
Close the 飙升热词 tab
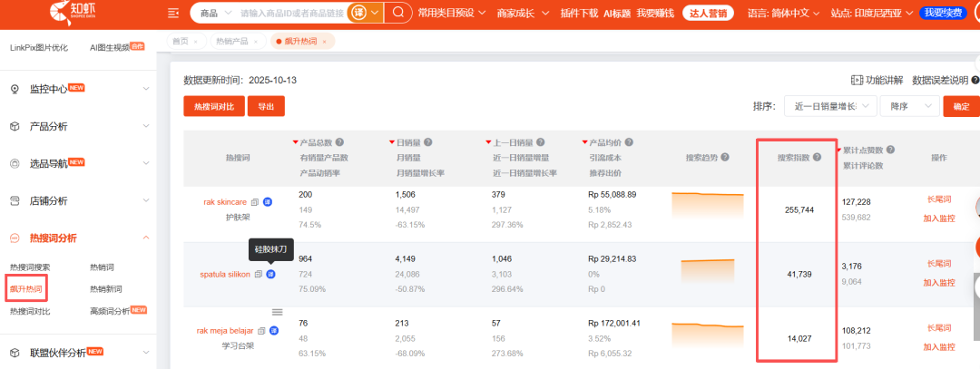(324, 41)
